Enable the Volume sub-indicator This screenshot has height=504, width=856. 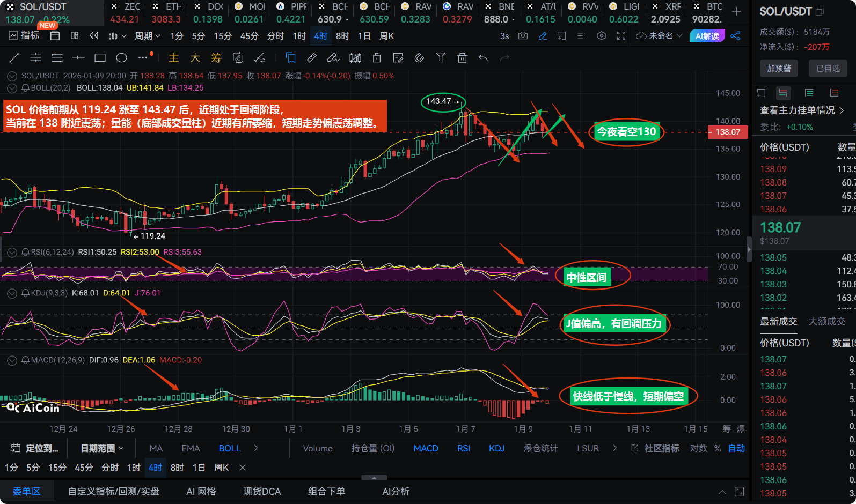tap(317, 448)
